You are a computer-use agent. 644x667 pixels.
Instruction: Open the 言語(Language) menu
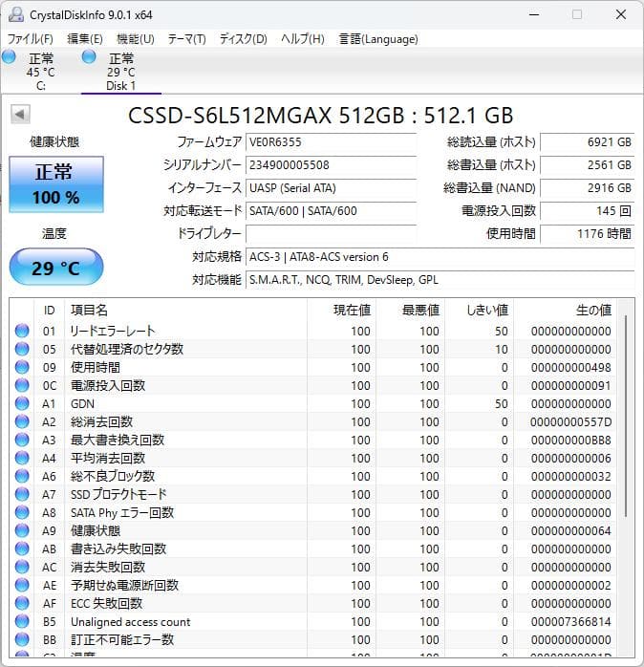[378, 39]
